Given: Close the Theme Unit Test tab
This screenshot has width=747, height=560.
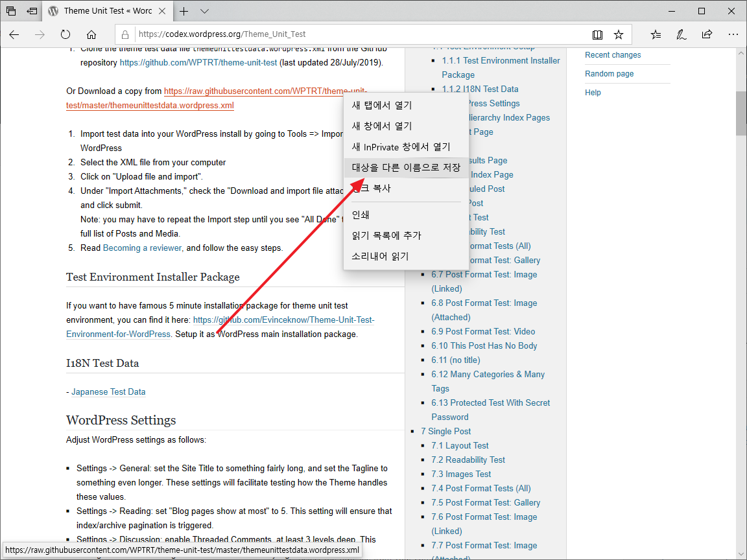Looking at the screenshot, I should coord(162,11).
